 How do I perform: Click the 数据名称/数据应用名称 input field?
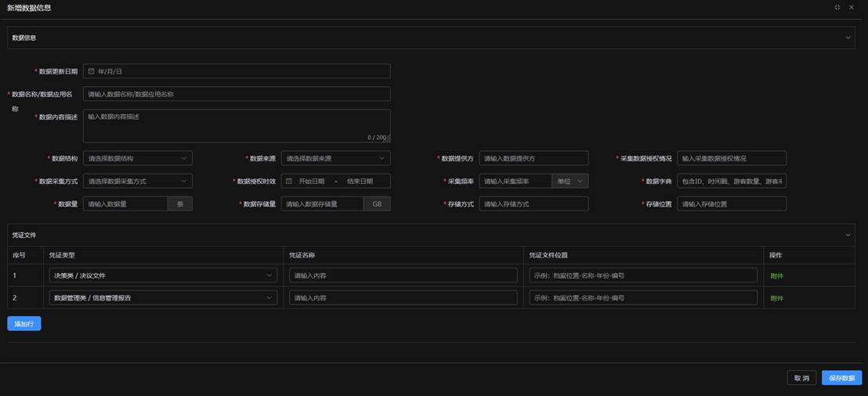(236, 94)
